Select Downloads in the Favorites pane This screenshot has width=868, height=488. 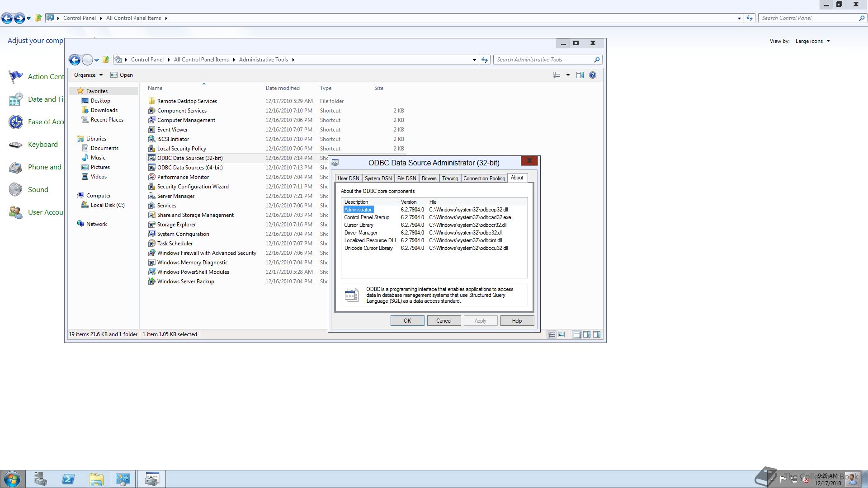click(x=104, y=110)
